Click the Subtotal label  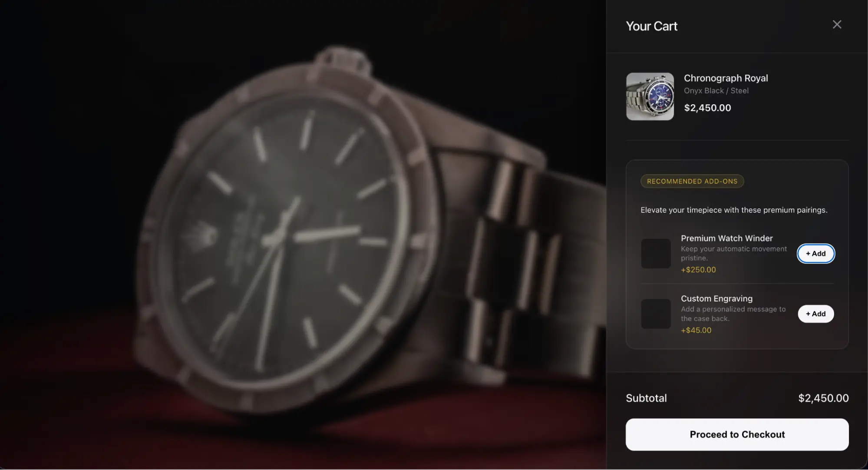(646, 398)
